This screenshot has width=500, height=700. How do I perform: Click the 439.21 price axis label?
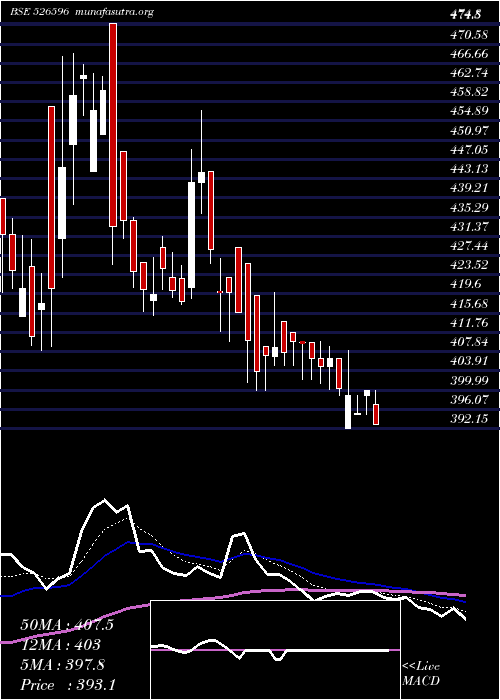pos(469,188)
